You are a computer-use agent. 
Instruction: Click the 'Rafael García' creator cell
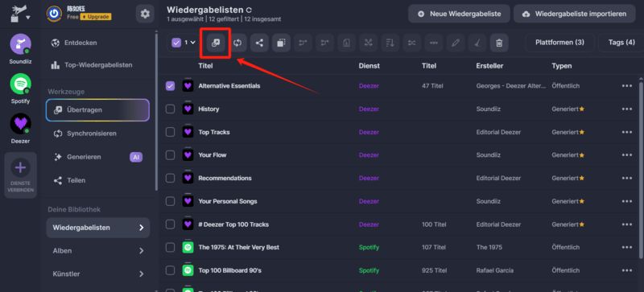(x=494, y=270)
